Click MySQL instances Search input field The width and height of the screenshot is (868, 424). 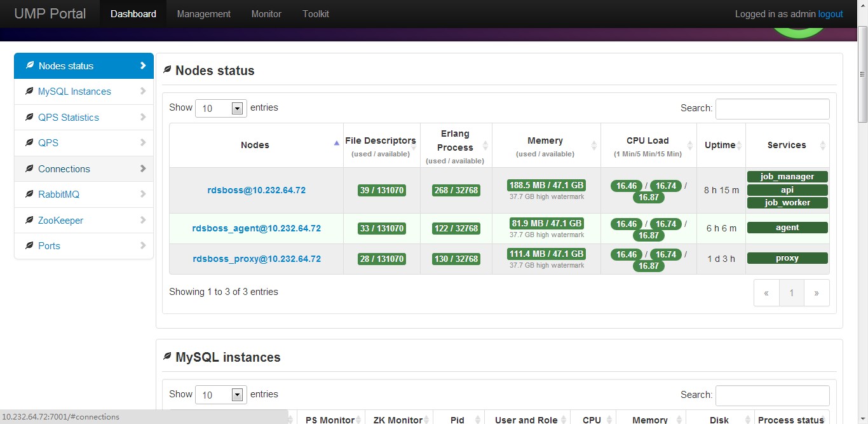point(773,395)
